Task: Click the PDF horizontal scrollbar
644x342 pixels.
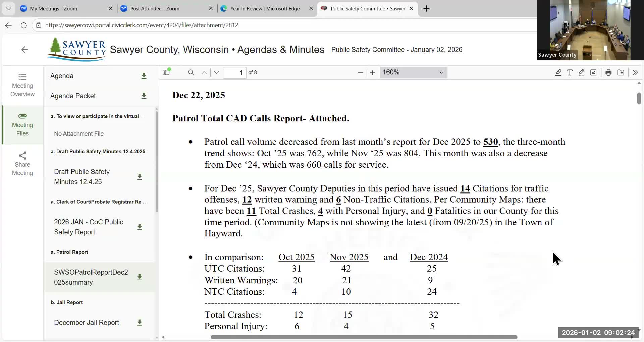Action: 364,337
